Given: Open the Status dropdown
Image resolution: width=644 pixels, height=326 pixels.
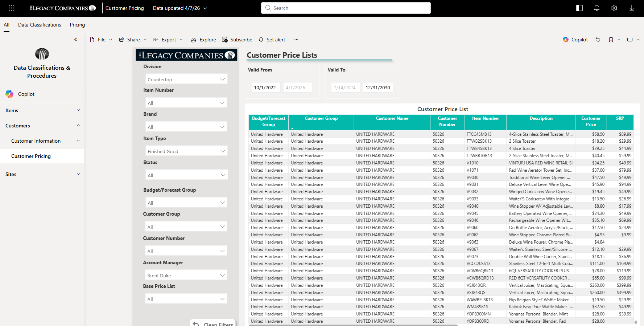Looking at the screenshot, I should 186,175.
